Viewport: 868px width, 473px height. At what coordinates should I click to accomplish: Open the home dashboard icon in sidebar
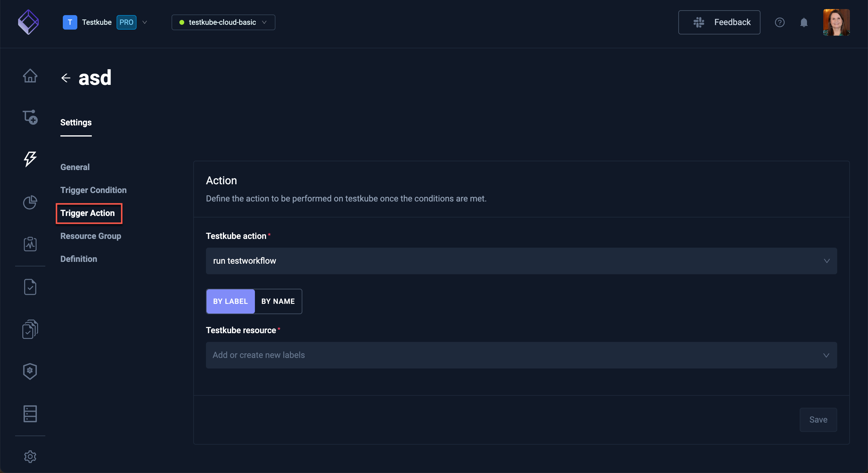[x=30, y=76]
